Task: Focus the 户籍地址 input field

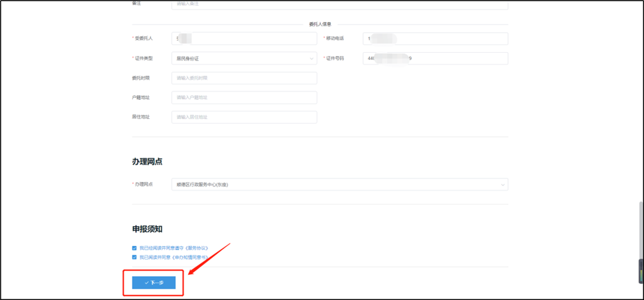Action: [244, 98]
